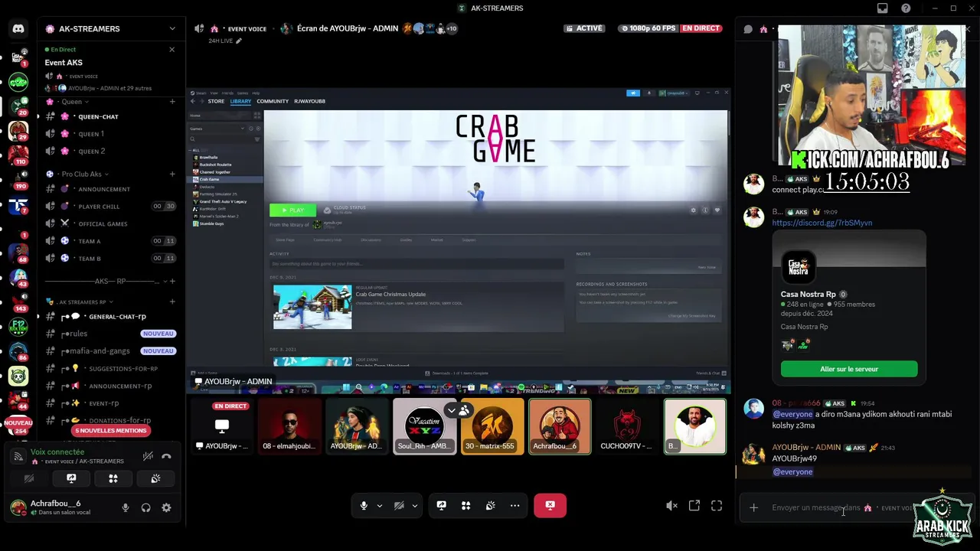Open discord.gg invite link in chat
980x551 pixels.
click(x=822, y=223)
